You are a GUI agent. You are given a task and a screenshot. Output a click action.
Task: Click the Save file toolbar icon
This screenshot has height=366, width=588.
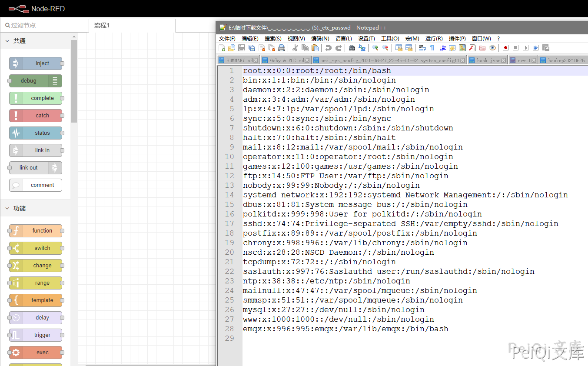pyautogui.click(x=242, y=48)
